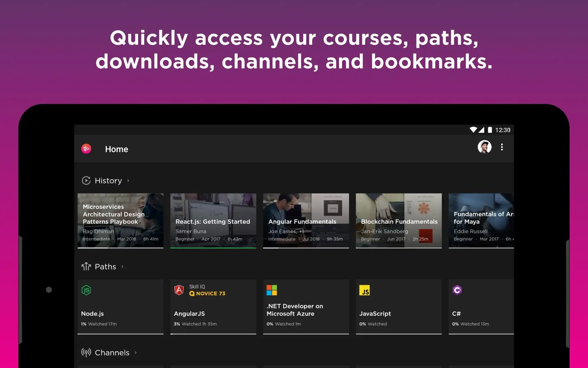Click the Pluralsight logo icon
This screenshot has height=368, width=588.
point(86,149)
